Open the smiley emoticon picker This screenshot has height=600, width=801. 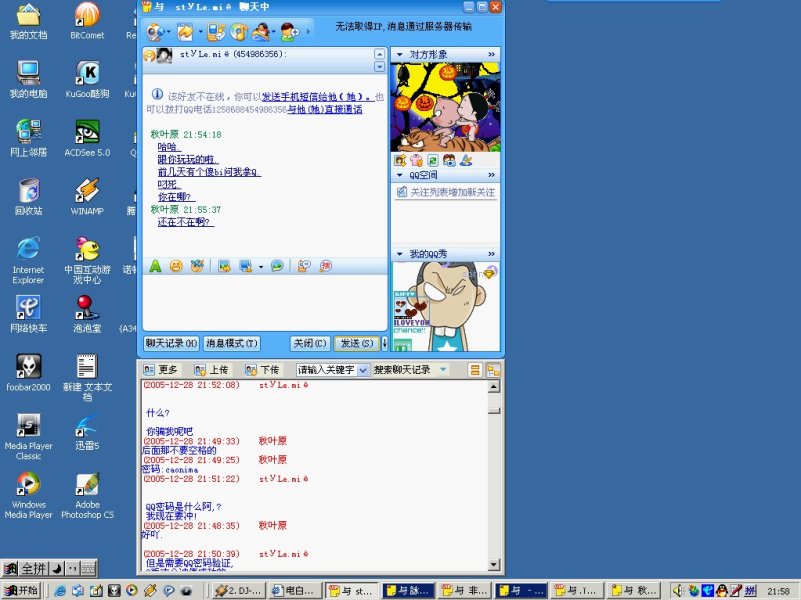(x=176, y=266)
